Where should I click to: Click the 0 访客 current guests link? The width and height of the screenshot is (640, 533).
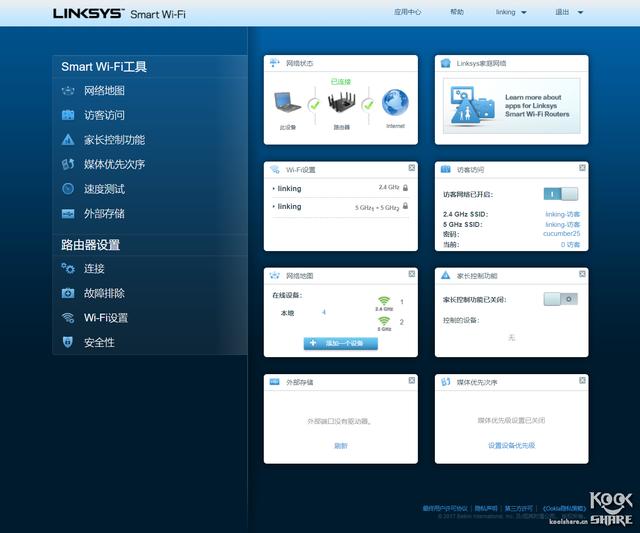click(570, 244)
